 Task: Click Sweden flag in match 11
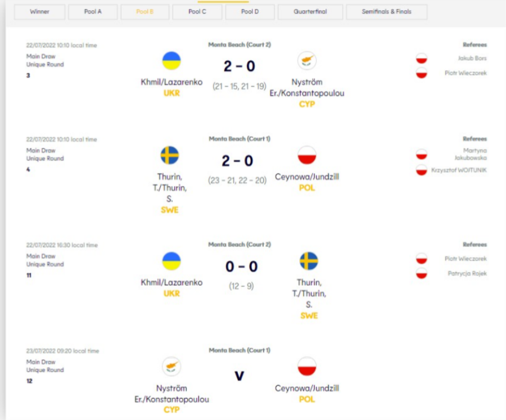309,261
